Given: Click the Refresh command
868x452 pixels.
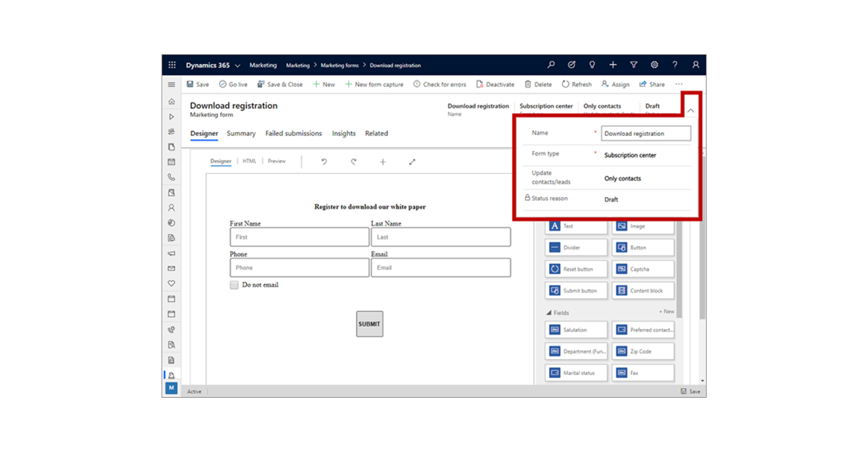Looking at the screenshot, I should tap(576, 85).
